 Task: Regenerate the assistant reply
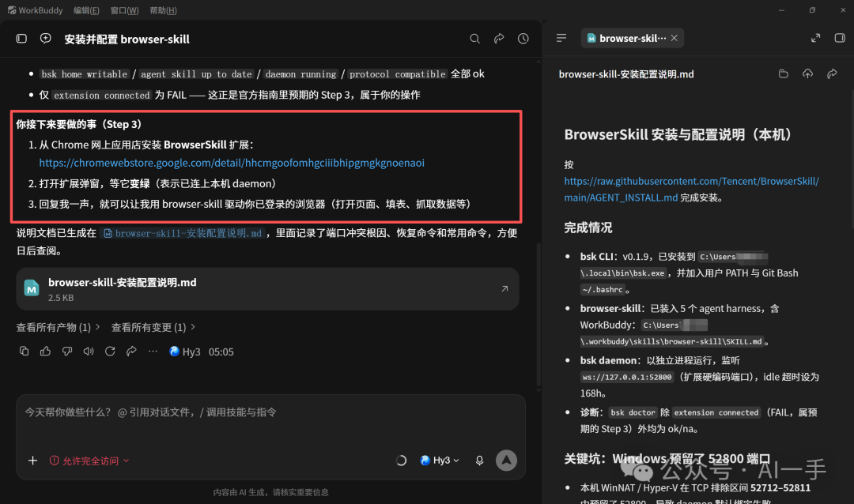tap(110, 352)
